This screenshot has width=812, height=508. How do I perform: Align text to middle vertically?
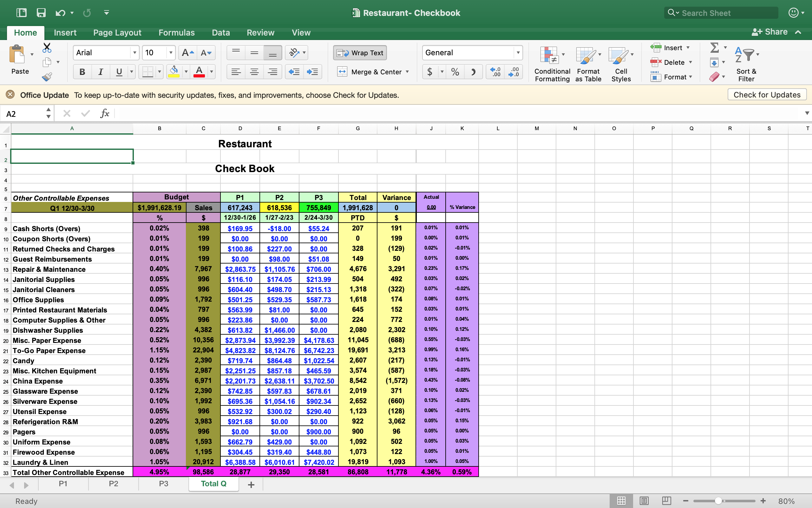(x=254, y=53)
